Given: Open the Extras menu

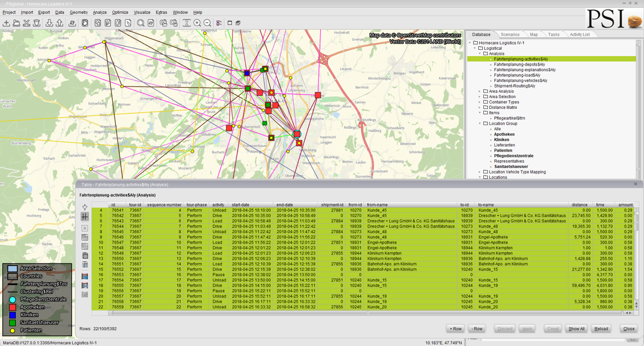Looking at the screenshot, I should 161,12.
